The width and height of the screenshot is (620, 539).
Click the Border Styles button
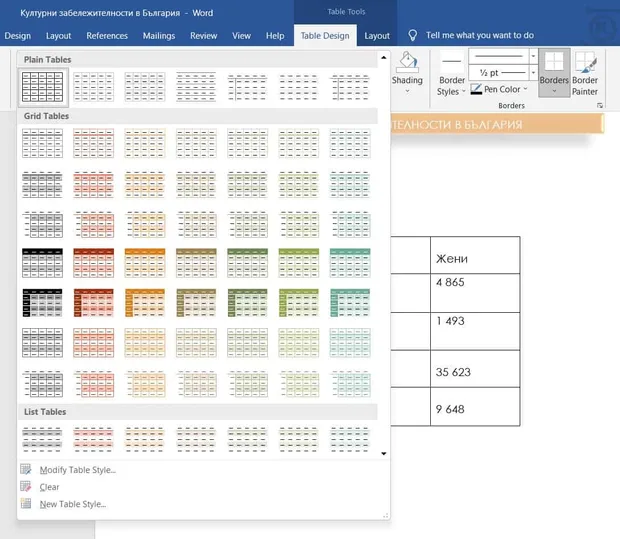(451, 73)
